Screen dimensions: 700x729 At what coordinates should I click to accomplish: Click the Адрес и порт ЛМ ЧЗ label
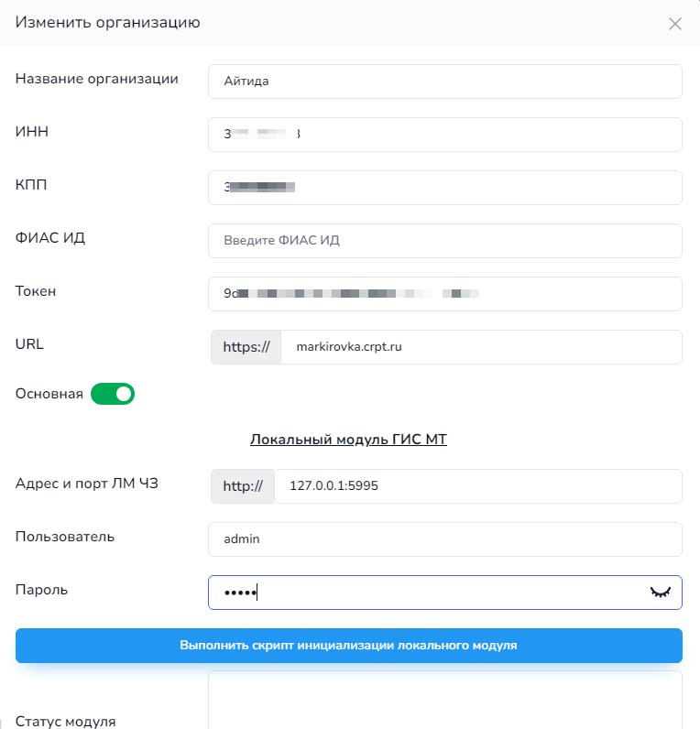pyautogui.click(x=87, y=484)
